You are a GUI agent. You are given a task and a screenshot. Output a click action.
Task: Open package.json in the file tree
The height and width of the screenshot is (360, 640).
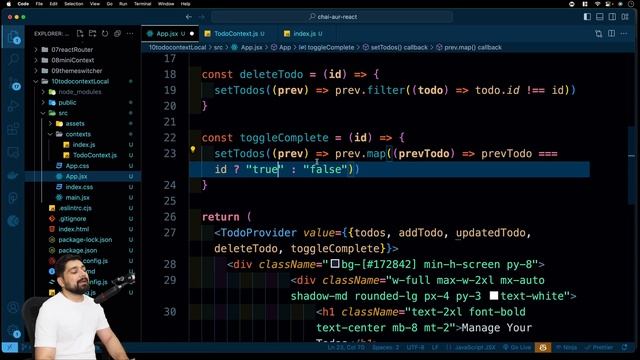pyautogui.click(x=78, y=251)
